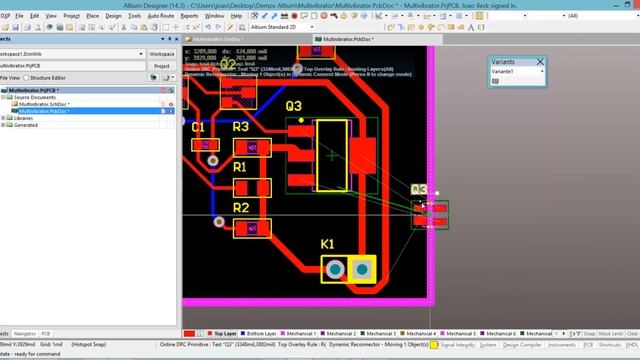Click the Copy icon in toolbar
This screenshot has width=640, height=360.
(134, 27)
